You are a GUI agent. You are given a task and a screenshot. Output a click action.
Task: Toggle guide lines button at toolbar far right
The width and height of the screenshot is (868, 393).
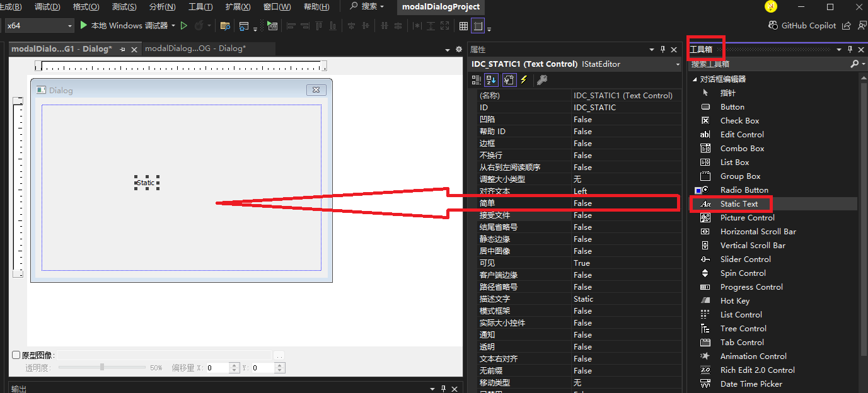478,25
